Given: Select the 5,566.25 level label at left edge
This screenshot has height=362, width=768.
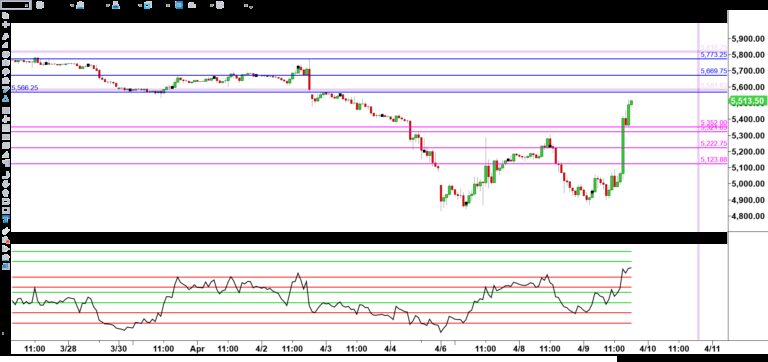Looking at the screenshot, I should 25,88.
